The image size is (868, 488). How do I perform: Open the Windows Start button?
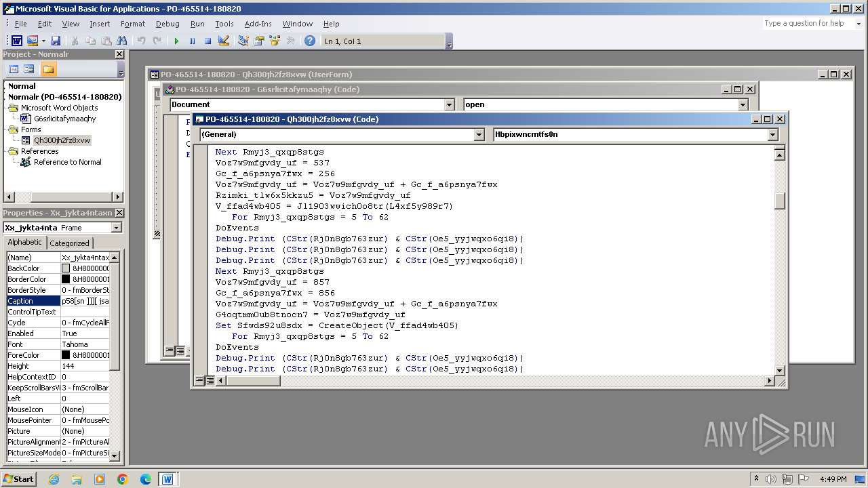19,479
